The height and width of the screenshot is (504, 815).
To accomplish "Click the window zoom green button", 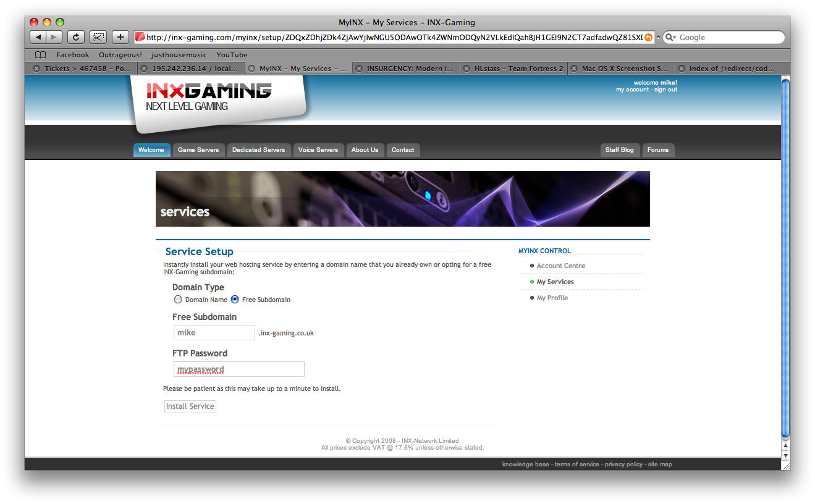I will click(60, 22).
